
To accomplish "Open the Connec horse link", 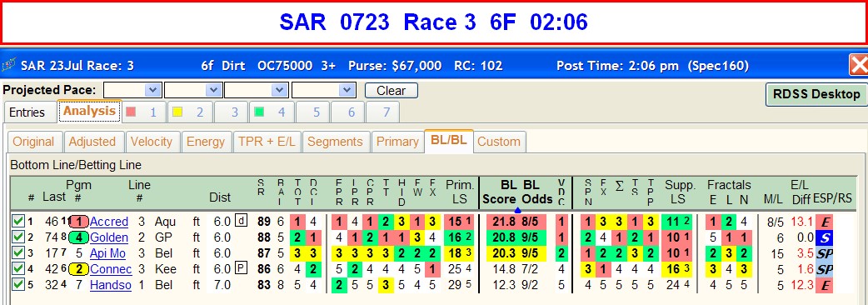I will coord(110,269).
